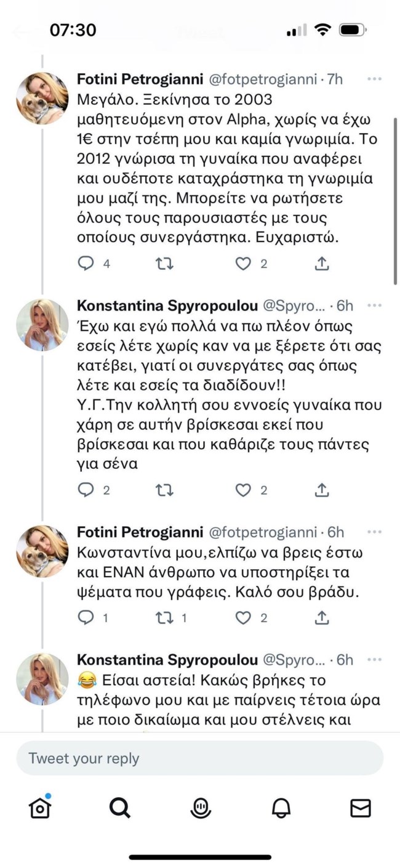The width and height of the screenshot is (400, 868).
Task: Open the Home tab in bottom bar
Action: [40, 808]
